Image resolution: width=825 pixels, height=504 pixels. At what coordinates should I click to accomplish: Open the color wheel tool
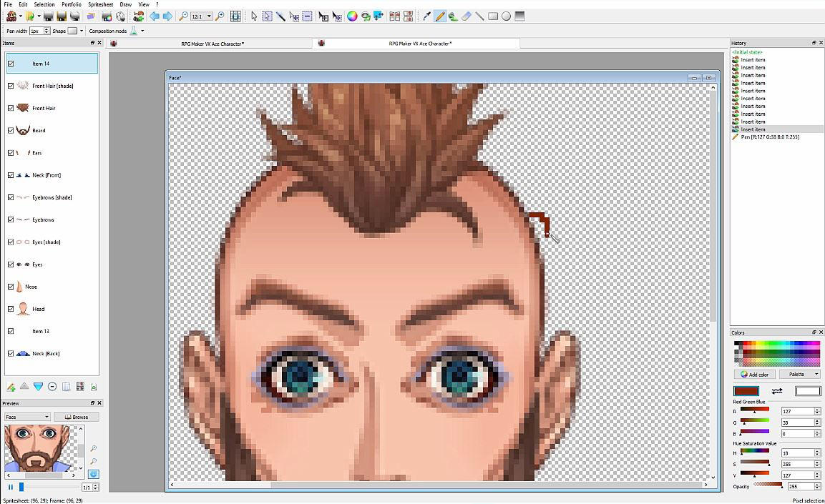(352, 16)
